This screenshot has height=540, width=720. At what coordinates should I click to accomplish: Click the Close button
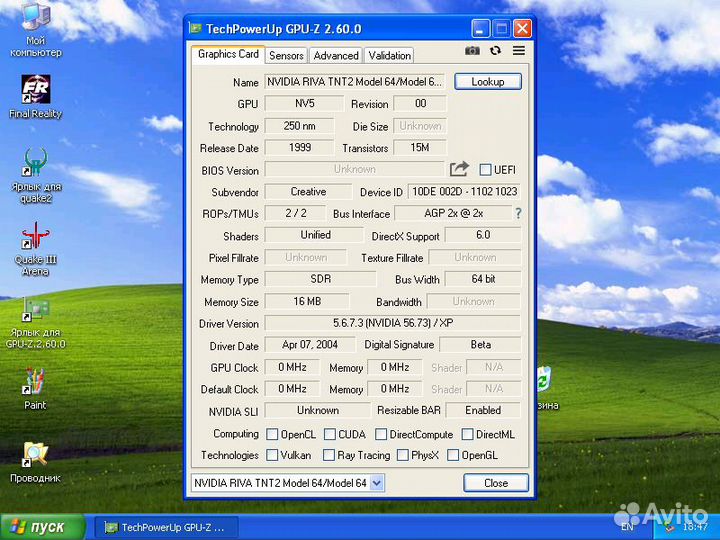496,483
